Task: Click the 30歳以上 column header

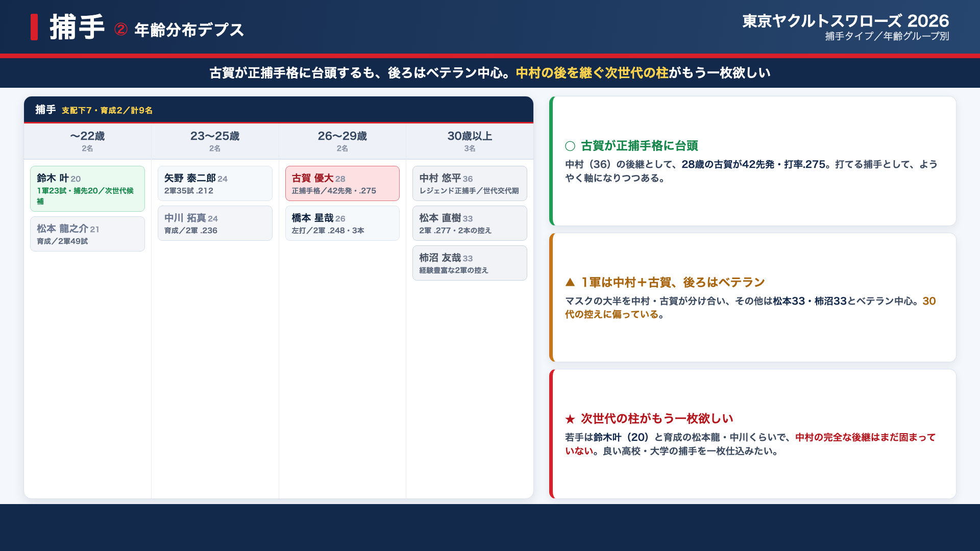Action: click(x=470, y=141)
